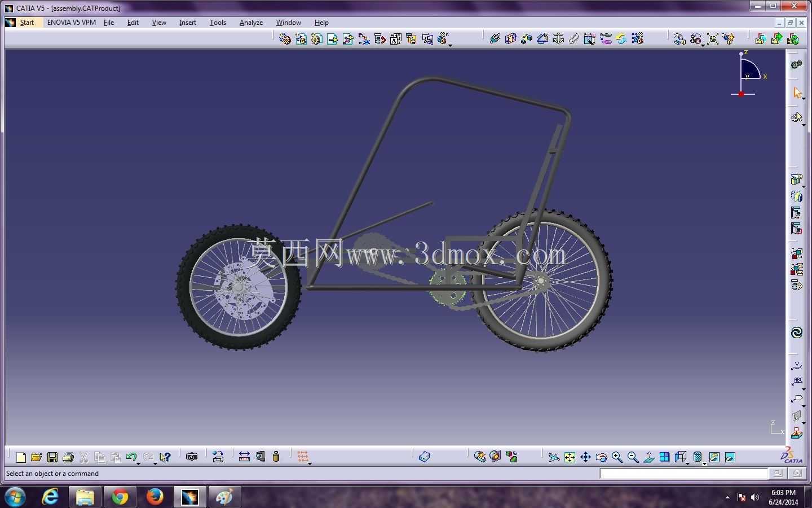
Task: Choose Existing Component With Positioning tool
Action: pyautogui.click(x=348, y=38)
